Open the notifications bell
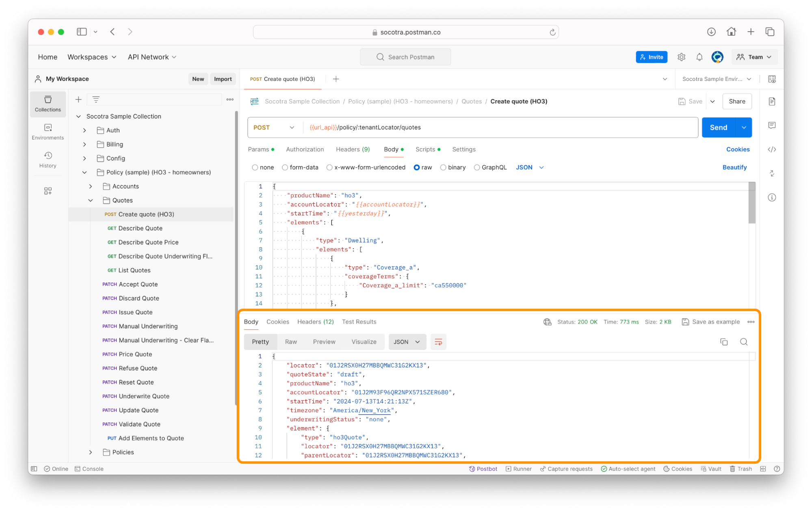The image size is (812, 512). pyautogui.click(x=699, y=57)
